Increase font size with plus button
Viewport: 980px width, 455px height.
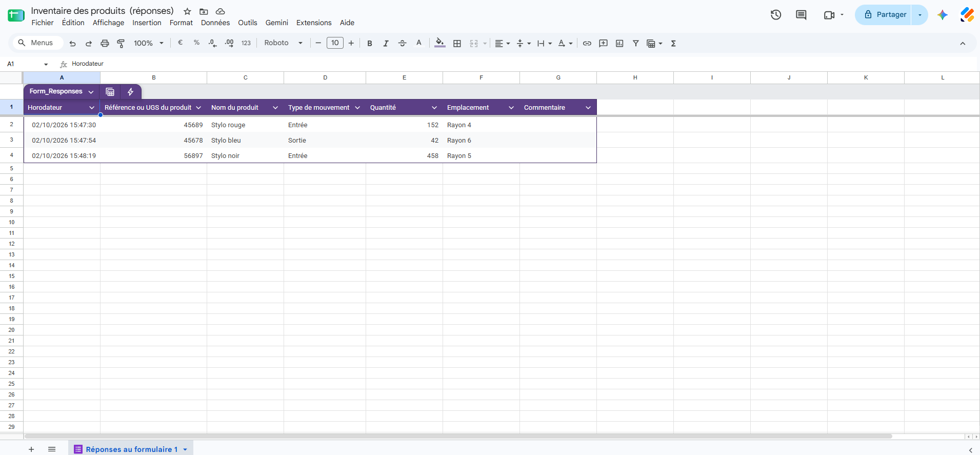point(351,43)
